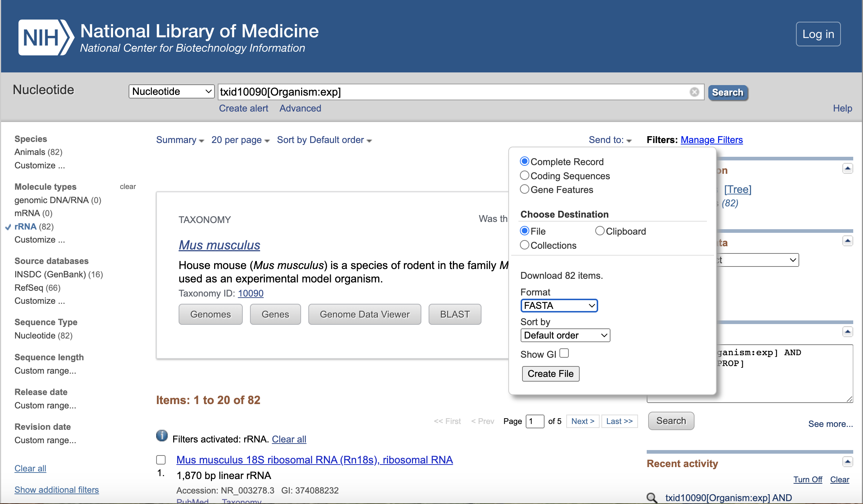Click the Log in button
Screen dimensions: 863x504
coord(818,34)
